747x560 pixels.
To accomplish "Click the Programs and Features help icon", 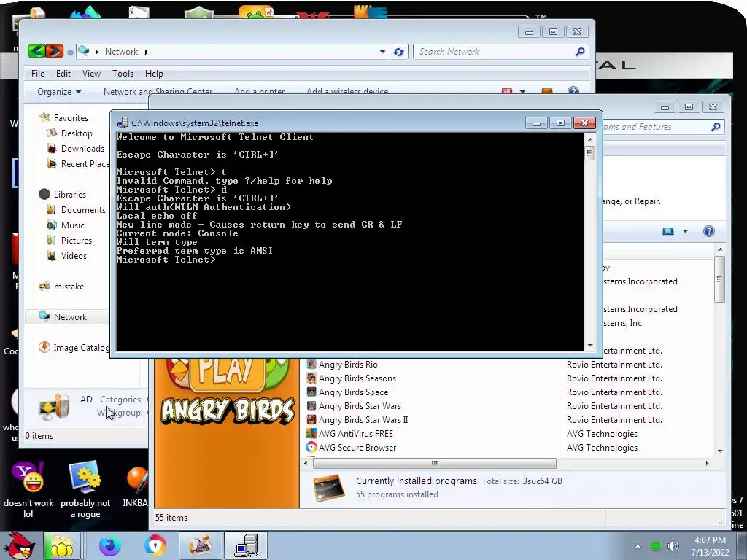I will 708,231.
